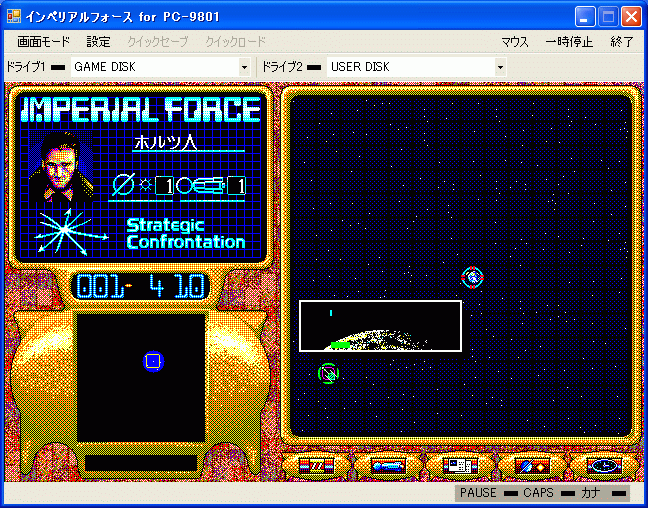The image size is (648, 508).
Task: Click the computer terminal command icon
Action: click(x=460, y=466)
